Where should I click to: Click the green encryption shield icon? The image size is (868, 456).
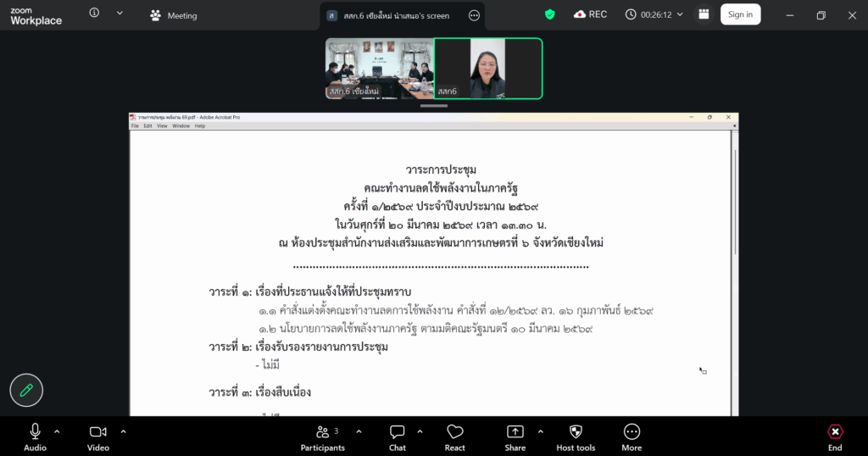coord(549,14)
